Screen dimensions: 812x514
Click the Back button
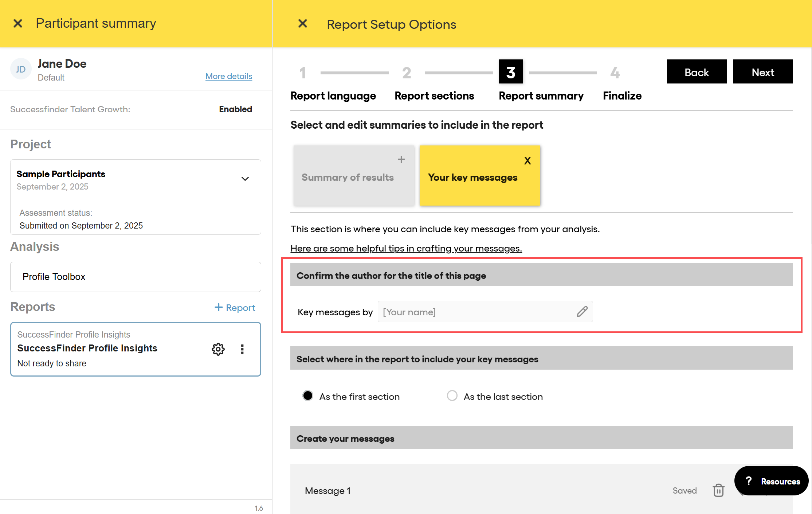(697, 72)
